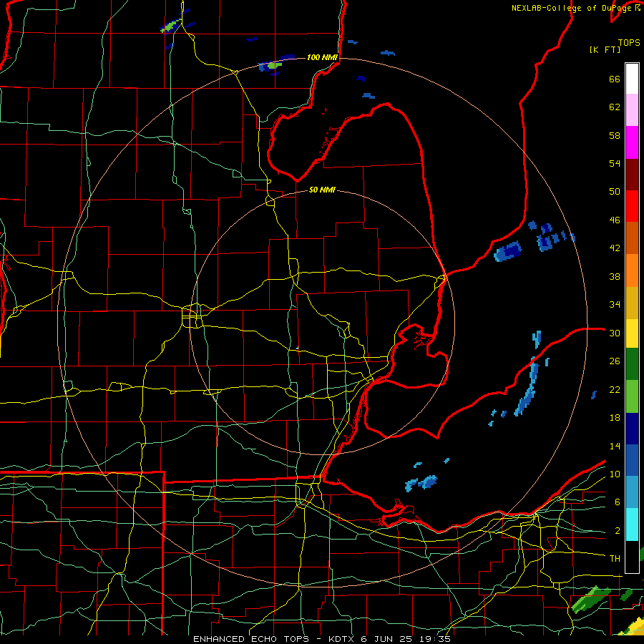Click the bright red 50 kft legend swatch

[632, 206]
